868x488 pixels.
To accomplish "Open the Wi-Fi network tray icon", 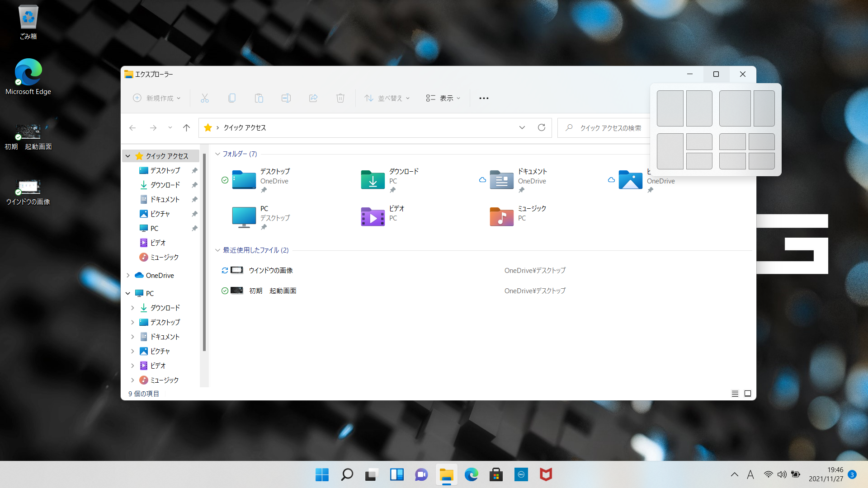I will [x=768, y=474].
